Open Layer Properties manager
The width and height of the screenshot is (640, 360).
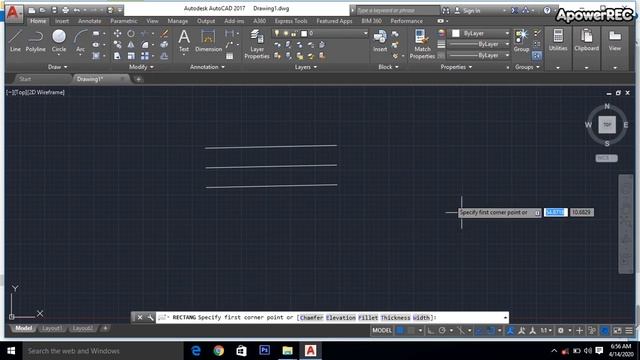tap(257, 44)
